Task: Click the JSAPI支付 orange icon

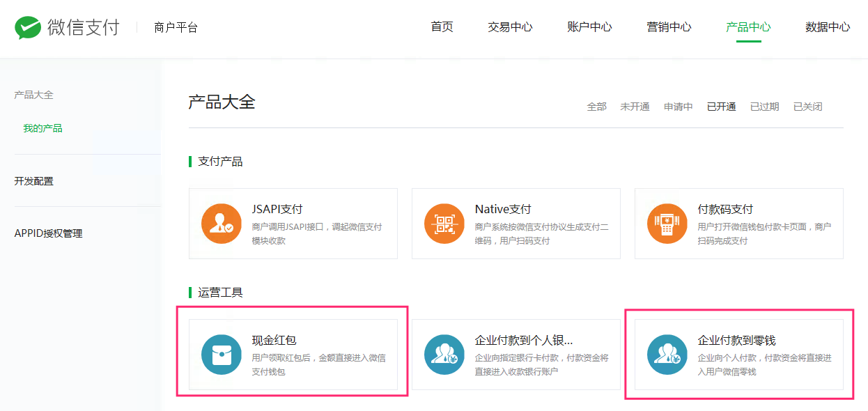Action: coord(222,224)
